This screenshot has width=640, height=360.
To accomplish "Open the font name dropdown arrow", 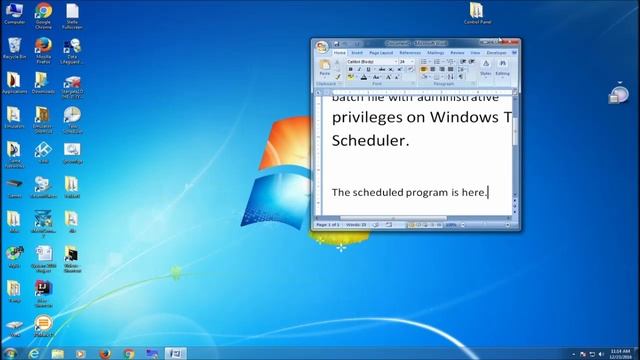I will click(396, 62).
